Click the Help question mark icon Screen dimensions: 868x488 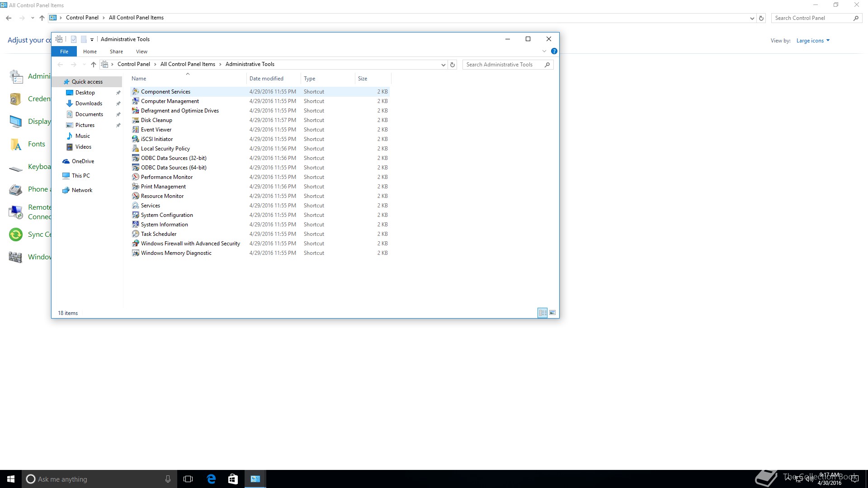pos(554,51)
